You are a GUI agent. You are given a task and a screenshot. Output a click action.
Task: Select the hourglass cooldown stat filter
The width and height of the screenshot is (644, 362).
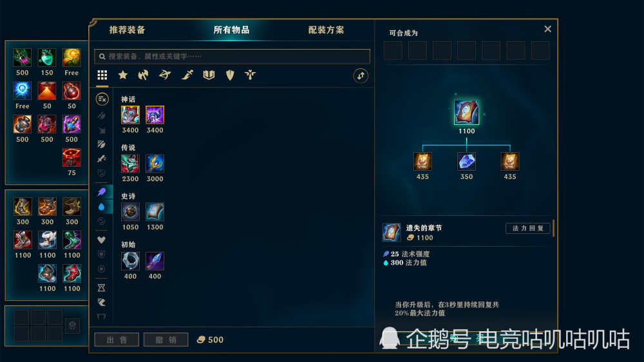102,288
